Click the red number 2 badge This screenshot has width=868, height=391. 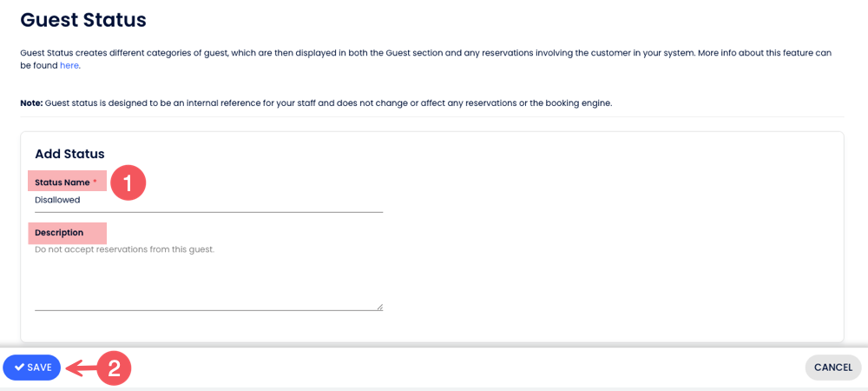point(113,368)
